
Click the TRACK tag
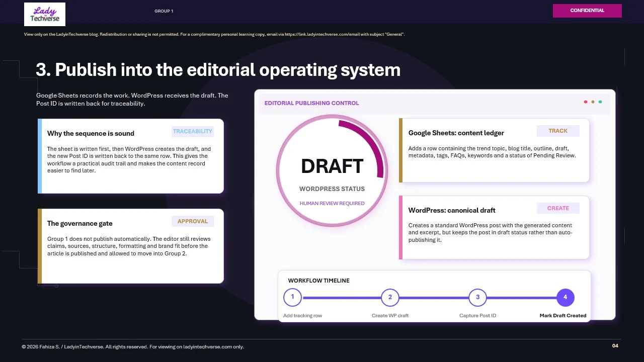pos(558,131)
